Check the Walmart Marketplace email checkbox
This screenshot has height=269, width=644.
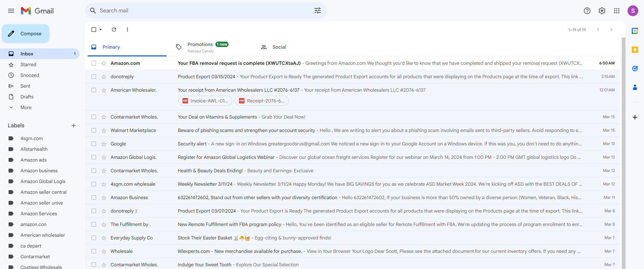point(94,130)
